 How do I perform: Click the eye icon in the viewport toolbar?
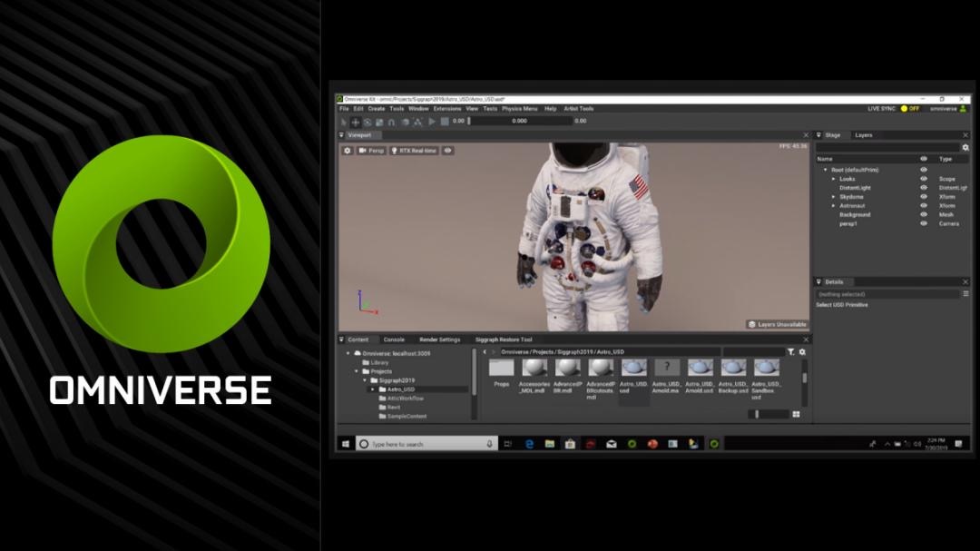[448, 151]
